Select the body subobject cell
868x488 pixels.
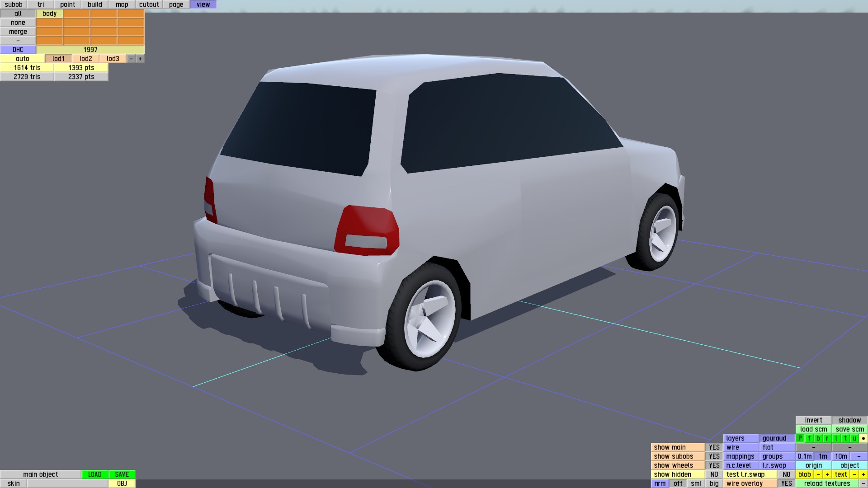[49, 14]
